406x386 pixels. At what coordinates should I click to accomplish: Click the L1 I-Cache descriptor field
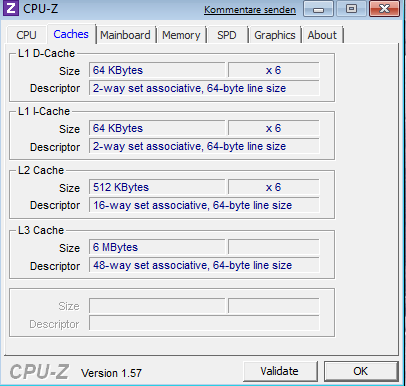point(204,146)
